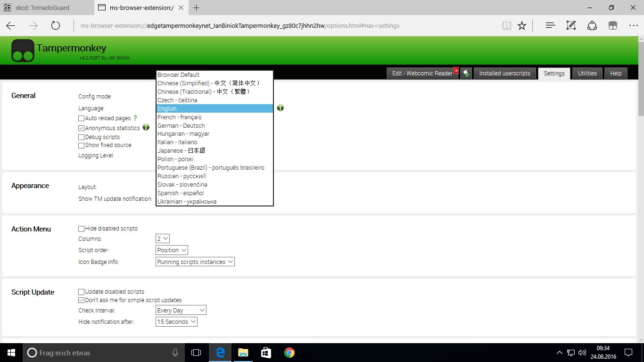Select Russian language option

[x=215, y=176]
